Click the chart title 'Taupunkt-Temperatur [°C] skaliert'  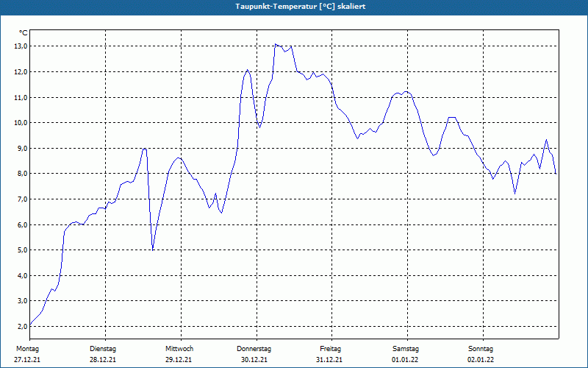coord(301,7)
